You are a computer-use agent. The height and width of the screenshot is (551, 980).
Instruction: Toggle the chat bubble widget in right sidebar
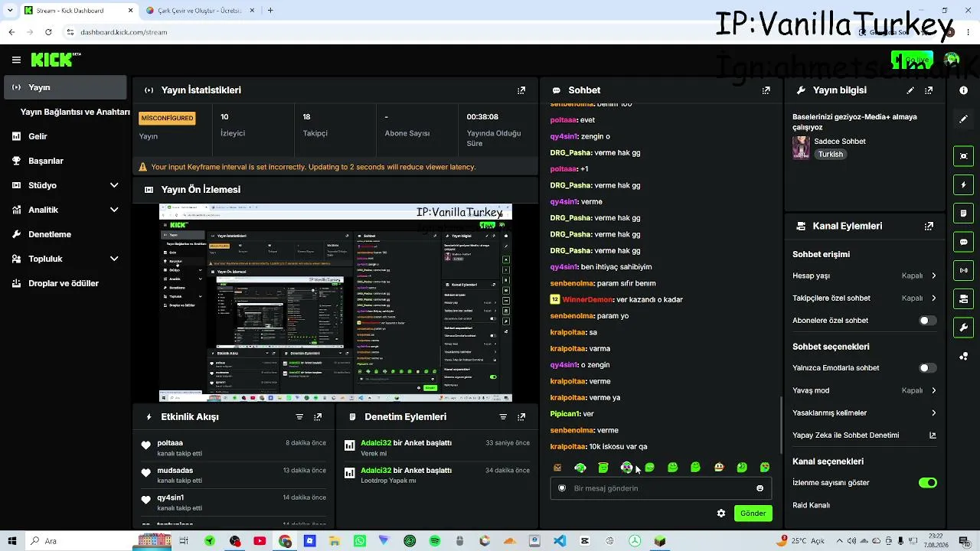[963, 242]
